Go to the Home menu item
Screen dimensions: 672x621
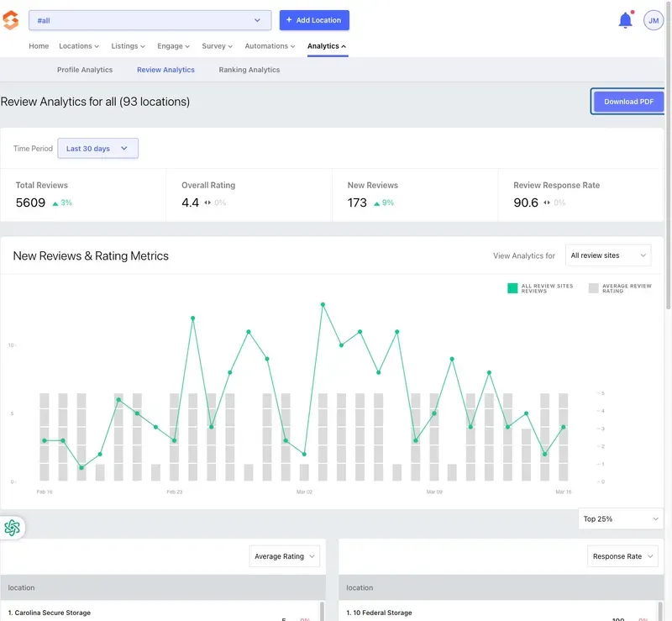tap(39, 46)
